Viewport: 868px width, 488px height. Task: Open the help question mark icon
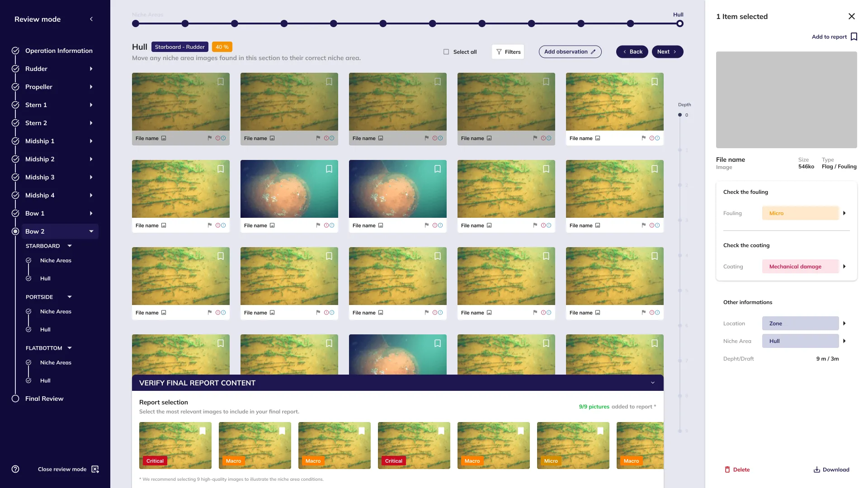pos(15,469)
